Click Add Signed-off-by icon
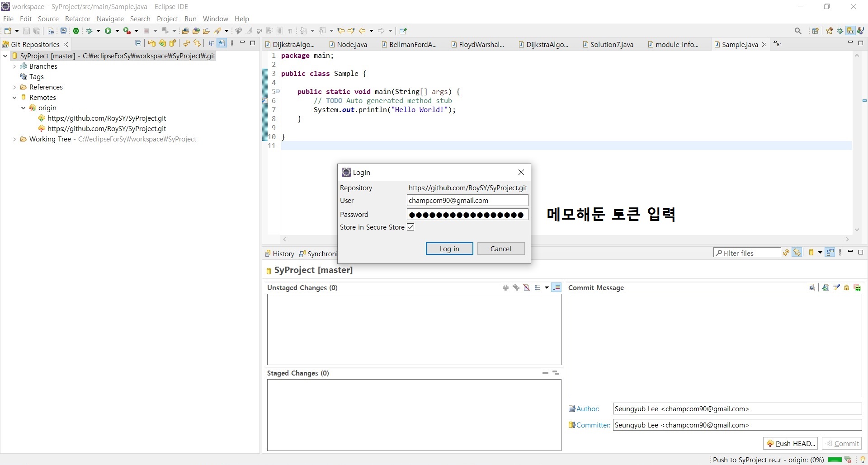This screenshot has height=465, width=868. (x=836, y=287)
